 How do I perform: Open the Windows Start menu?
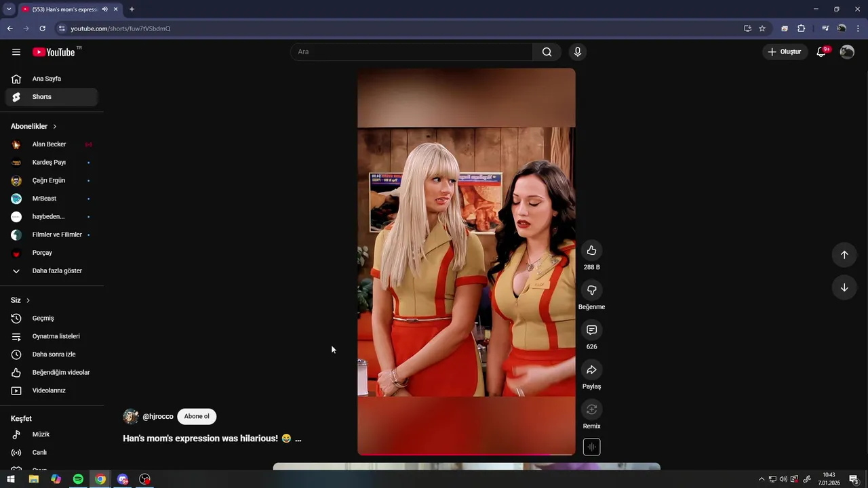click(x=11, y=479)
